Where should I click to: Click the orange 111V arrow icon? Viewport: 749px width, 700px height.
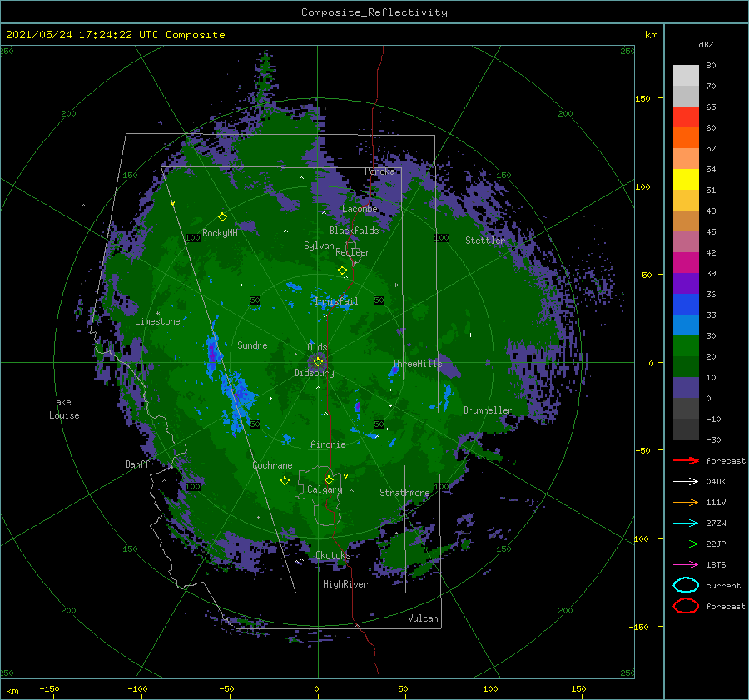click(x=686, y=502)
